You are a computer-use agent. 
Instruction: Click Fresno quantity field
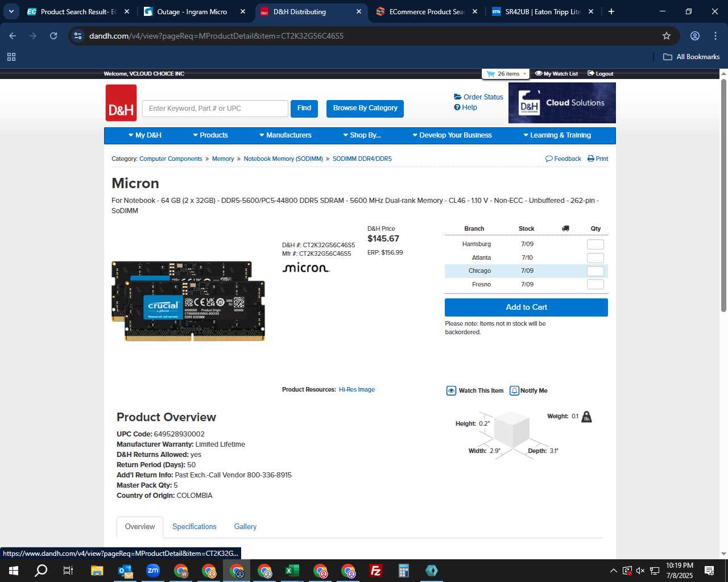coord(595,284)
